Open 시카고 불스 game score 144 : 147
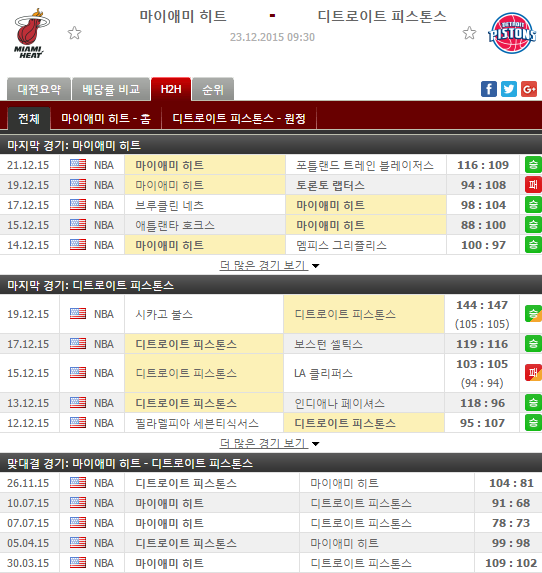 click(x=482, y=305)
